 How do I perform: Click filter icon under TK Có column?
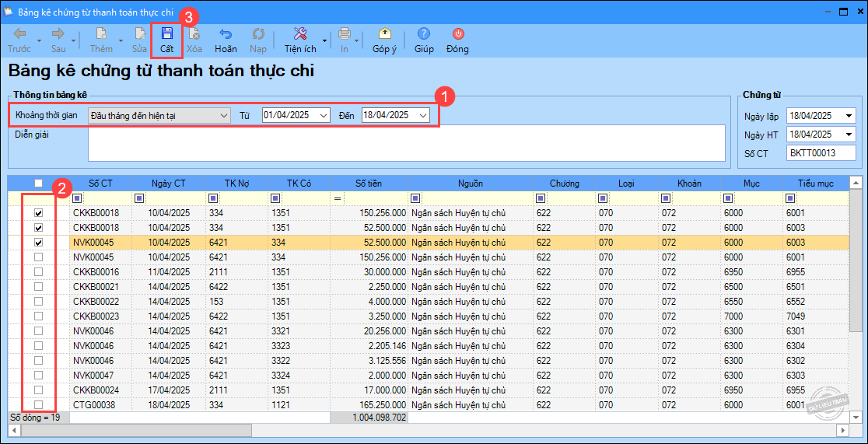(275, 198)
